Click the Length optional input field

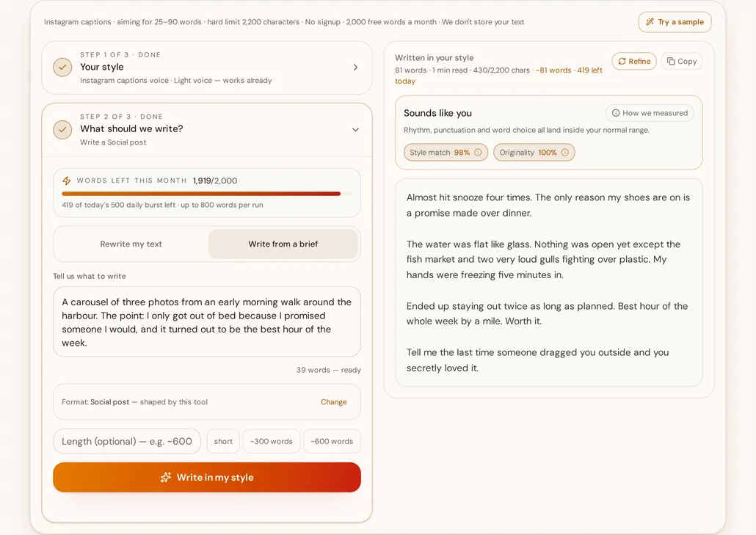[127, 441]
